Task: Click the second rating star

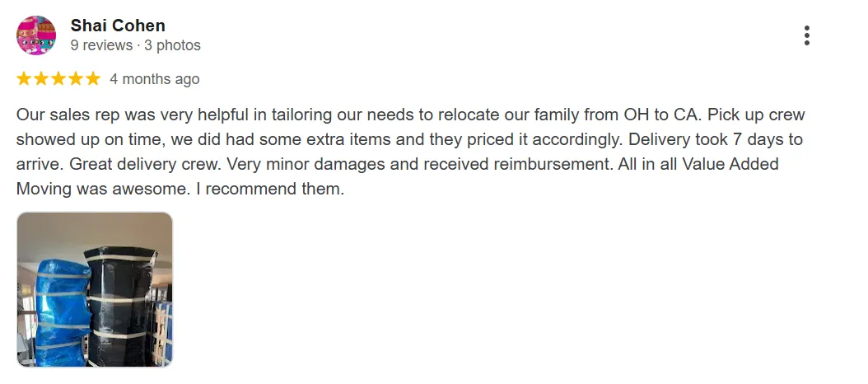Action: (x=40, y=79)
